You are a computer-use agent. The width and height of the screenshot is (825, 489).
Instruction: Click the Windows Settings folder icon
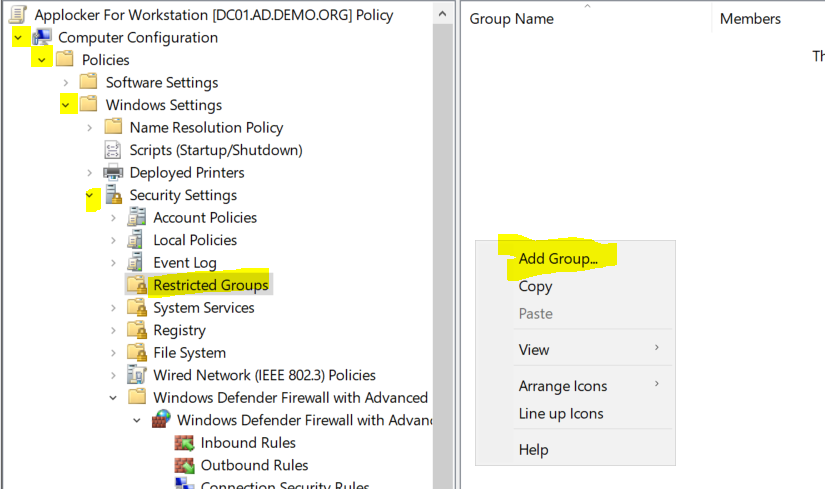click(88, 104)
